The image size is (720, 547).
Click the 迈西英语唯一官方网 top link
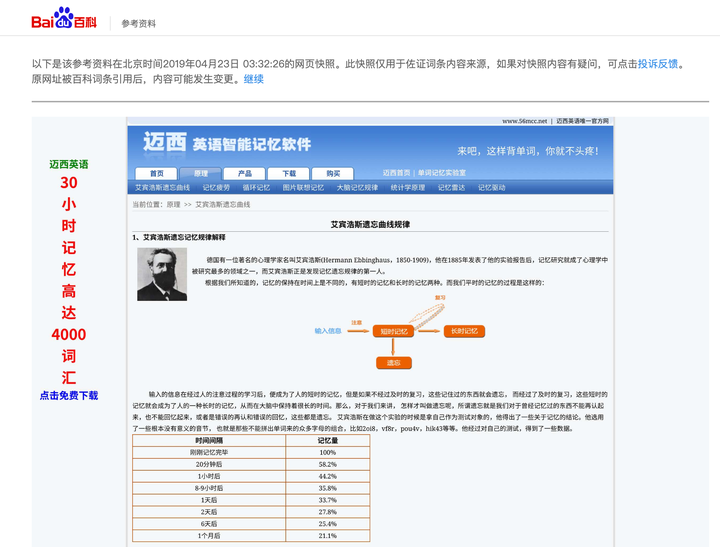tap(582, 121)
